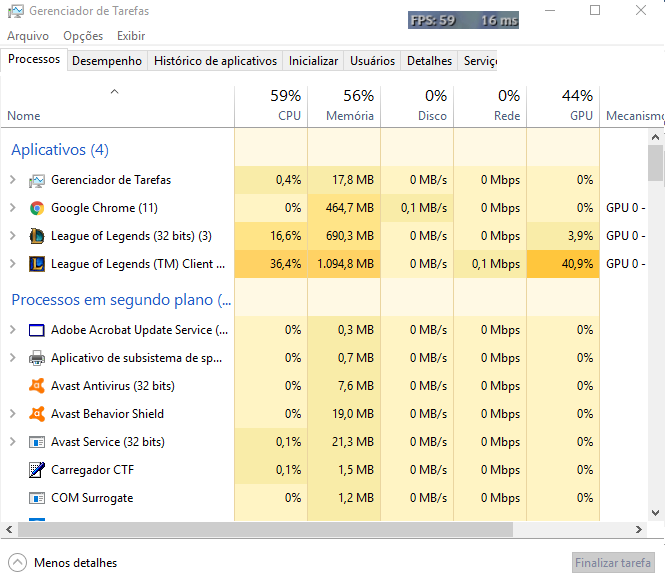Select the Processos tab
665x585 pixels.
pos(34,59)
